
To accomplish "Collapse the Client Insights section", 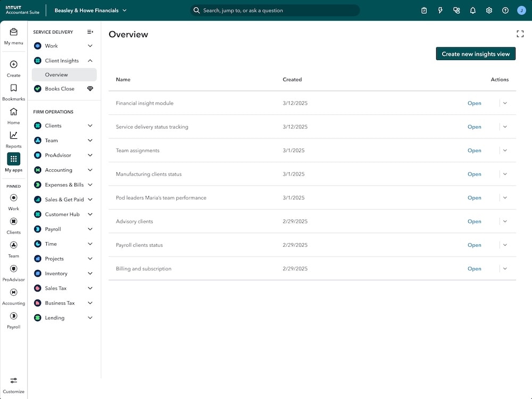I will tap(90, 61).
